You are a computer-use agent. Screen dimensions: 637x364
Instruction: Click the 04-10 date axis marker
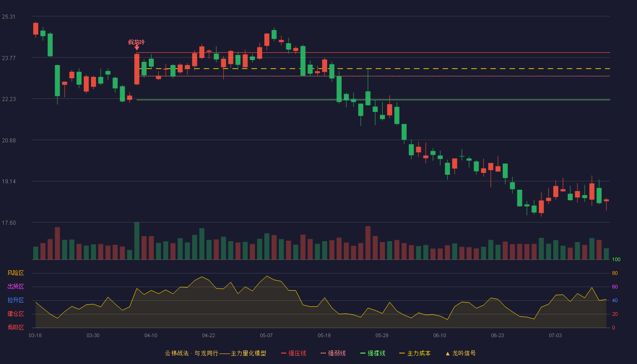pos(151,335)
